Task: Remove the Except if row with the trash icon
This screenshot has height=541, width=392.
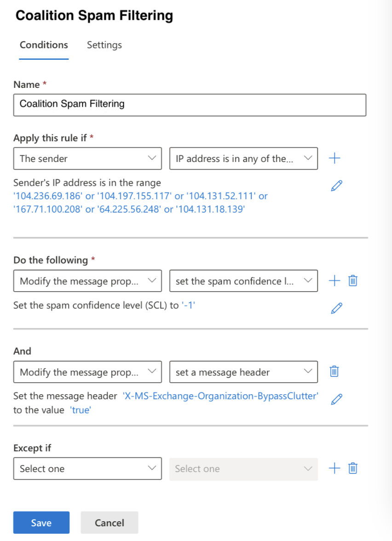Action: point(352,468)
